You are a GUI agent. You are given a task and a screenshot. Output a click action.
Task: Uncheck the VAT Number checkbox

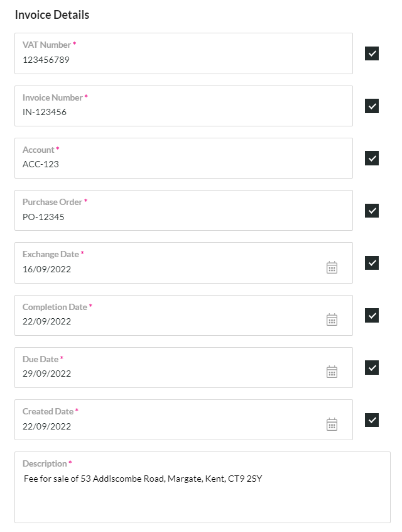371,53
